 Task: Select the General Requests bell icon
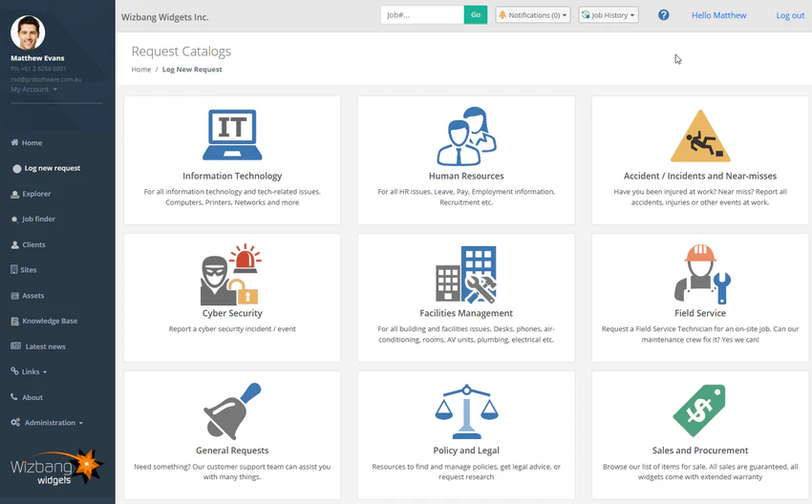[232, 411]
